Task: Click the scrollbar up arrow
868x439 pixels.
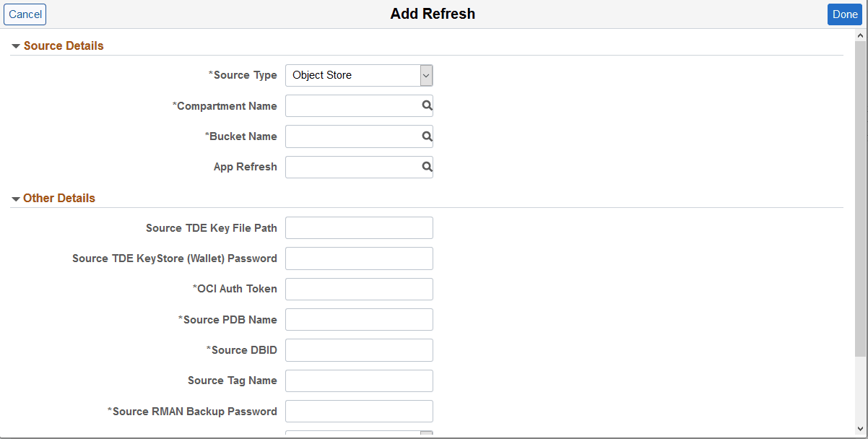Action: [x=861, y=33]
